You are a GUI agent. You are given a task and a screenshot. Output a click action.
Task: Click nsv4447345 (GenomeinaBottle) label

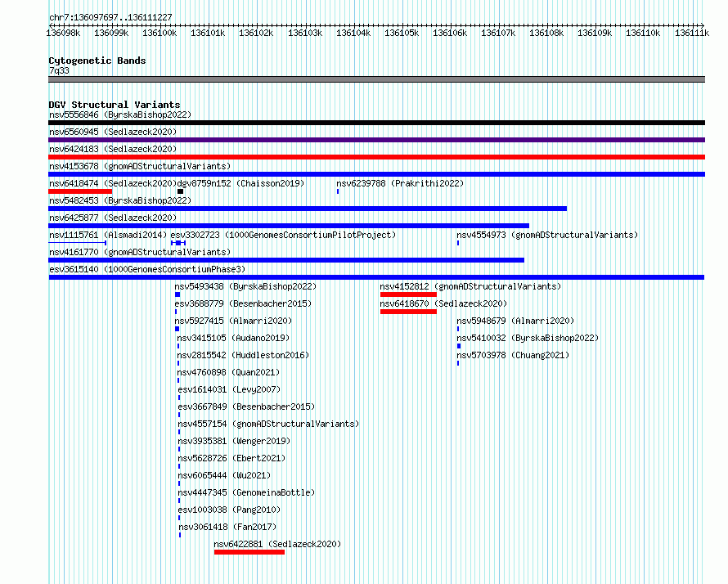coord(246,492)
